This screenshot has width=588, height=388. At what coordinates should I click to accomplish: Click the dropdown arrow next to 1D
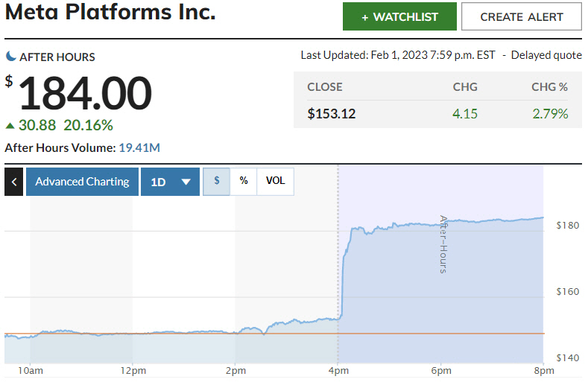click(x=186, y=182)
